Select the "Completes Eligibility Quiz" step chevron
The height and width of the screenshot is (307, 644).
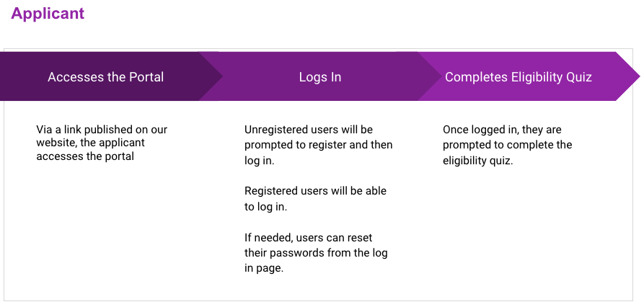pos(518,77)
